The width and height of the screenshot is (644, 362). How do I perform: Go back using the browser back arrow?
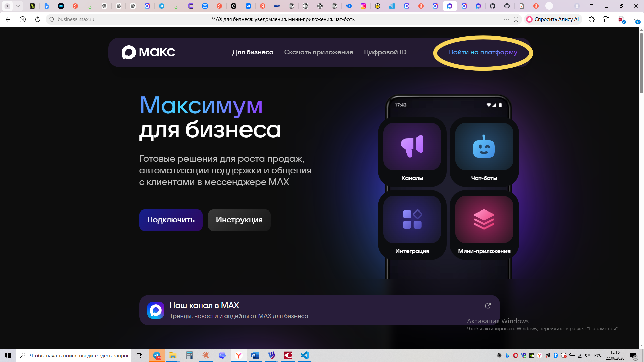tap(8, 19)
